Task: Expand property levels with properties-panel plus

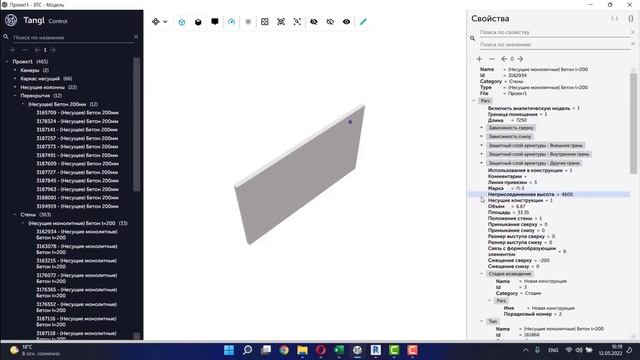Action: point(479,59)
